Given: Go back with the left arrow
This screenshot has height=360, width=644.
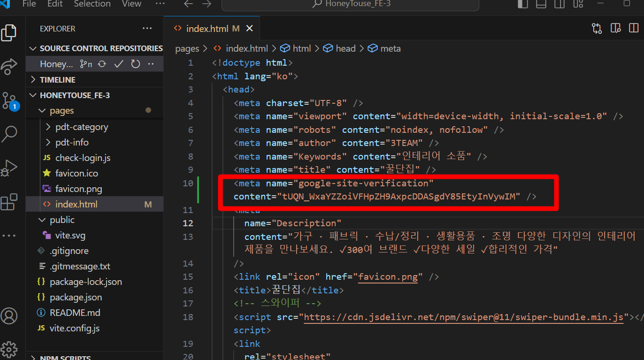Looking at the screenshot, I should coord(189,4).
